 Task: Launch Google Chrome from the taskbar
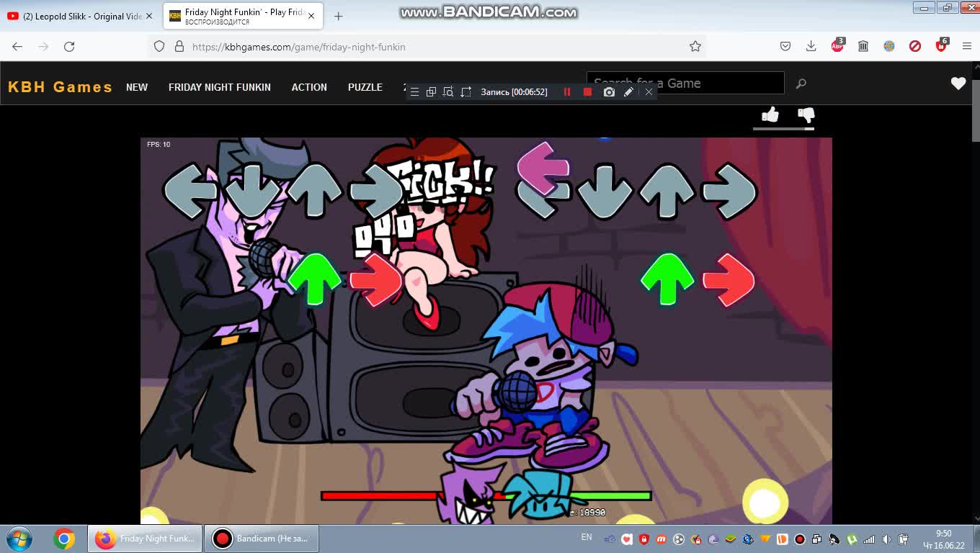click(64, 539)
